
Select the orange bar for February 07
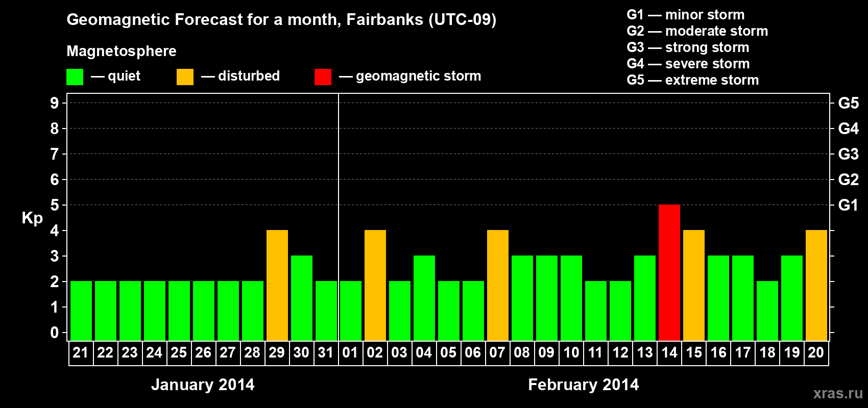coord(498,285)
